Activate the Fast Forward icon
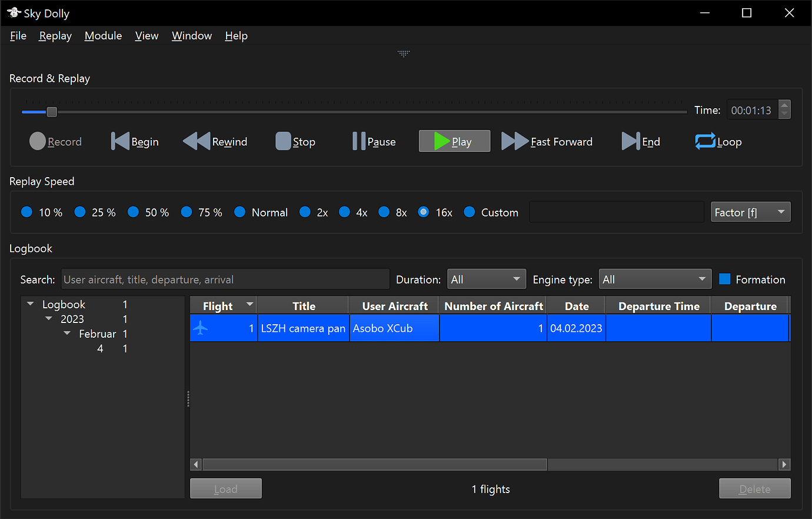This screenshot has width=812, height=519. (515, 141)
